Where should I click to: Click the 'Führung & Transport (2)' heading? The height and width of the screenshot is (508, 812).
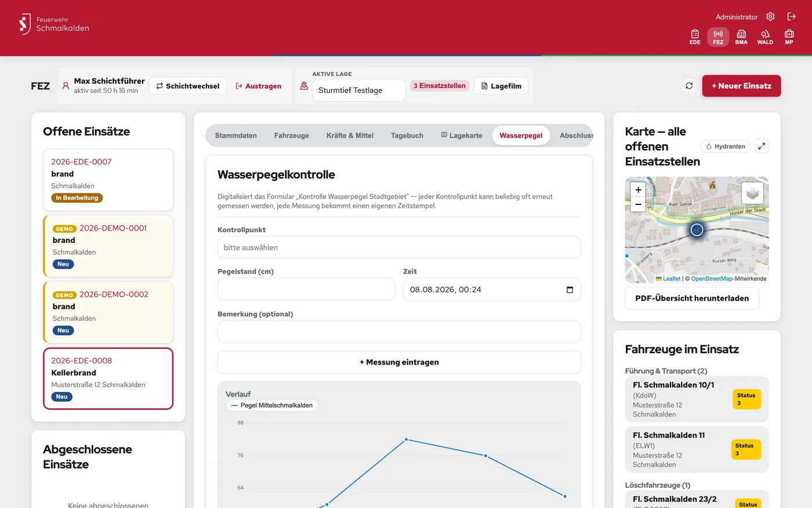pyautogui.click(x=666, y=371)
